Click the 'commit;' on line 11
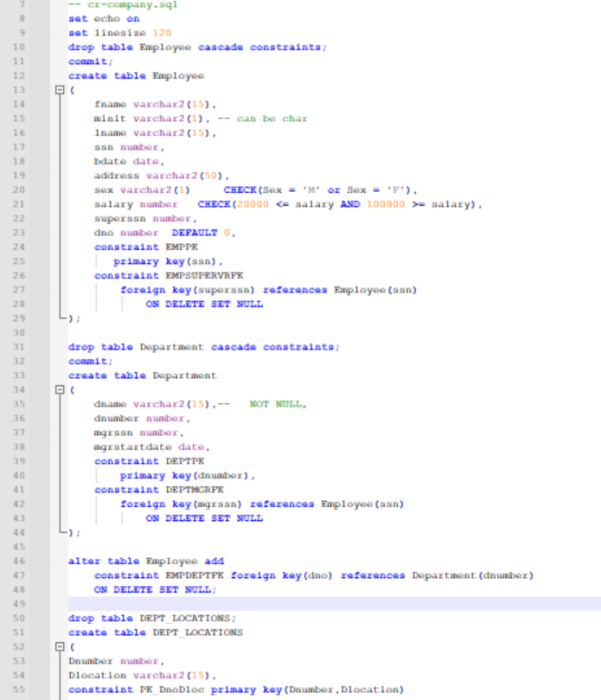Image resolution: width=601 pixels, height=700 pixels. (x=91, y=61)
